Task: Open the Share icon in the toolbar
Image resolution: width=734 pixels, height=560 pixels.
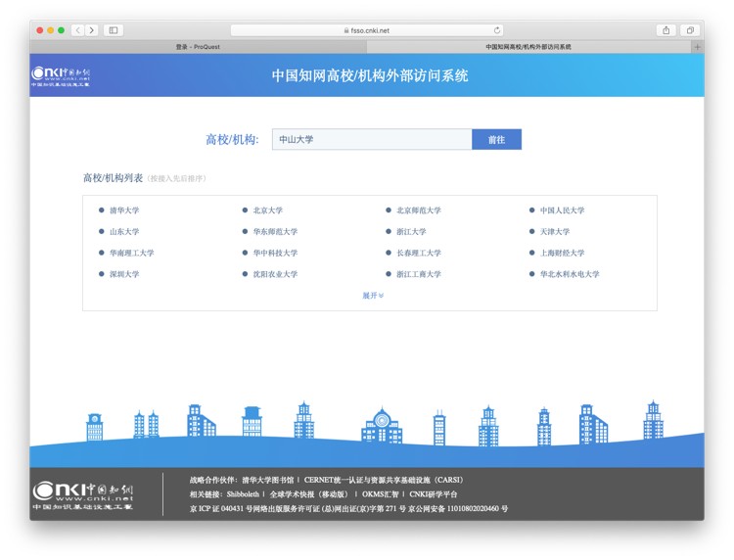Action: [666, 30]
